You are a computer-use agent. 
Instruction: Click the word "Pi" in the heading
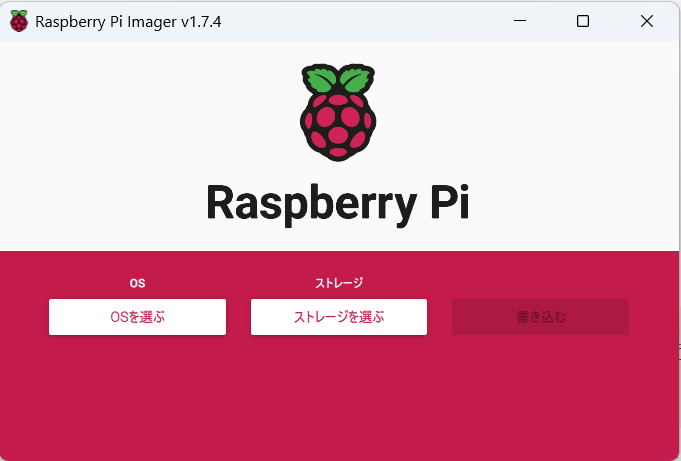point(444,202)
